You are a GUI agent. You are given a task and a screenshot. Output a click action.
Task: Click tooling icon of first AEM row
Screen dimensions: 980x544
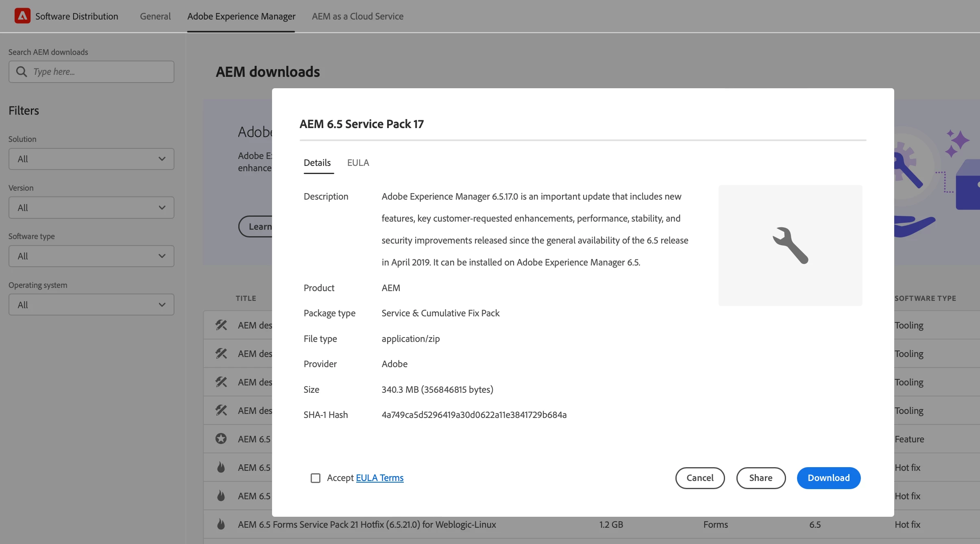[x=221, y=325]
